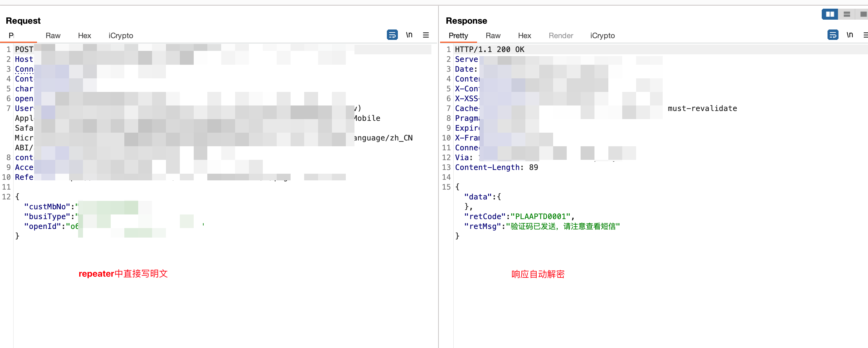Click the Host header in request
868x348 pixels.
click(24, 59)
